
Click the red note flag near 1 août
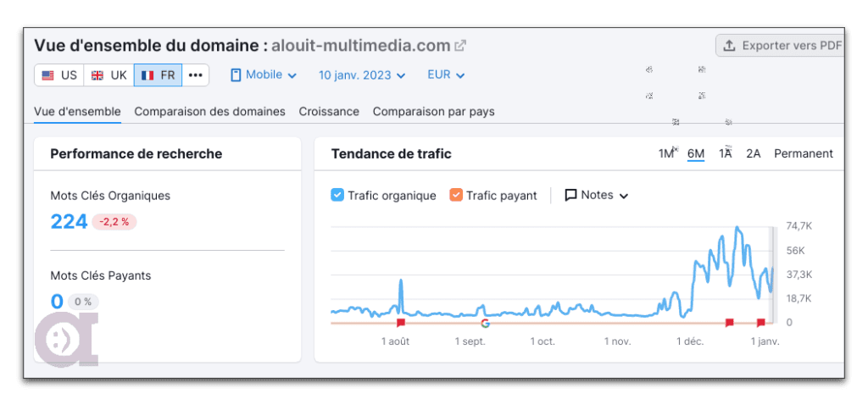tap(401, 323)
